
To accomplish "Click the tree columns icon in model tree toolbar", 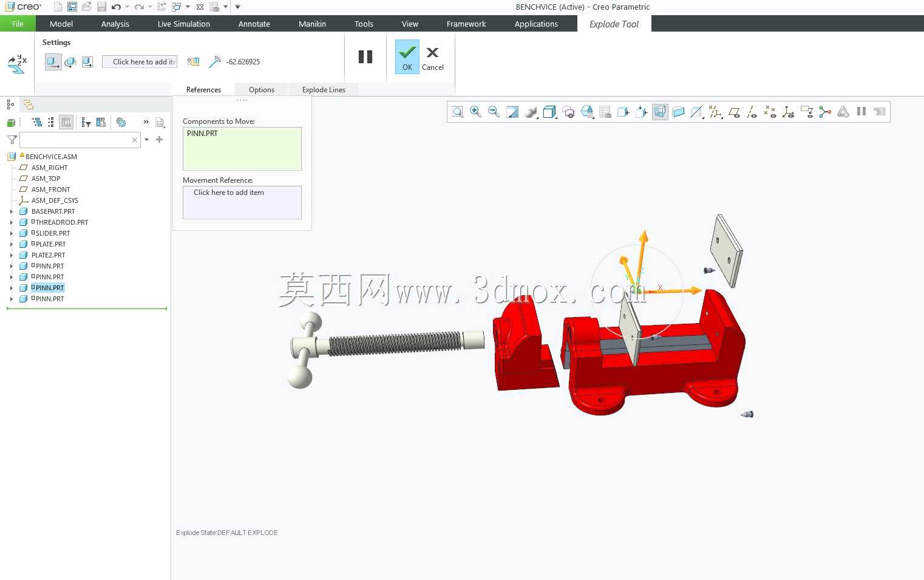I will (x=101, y=123).
